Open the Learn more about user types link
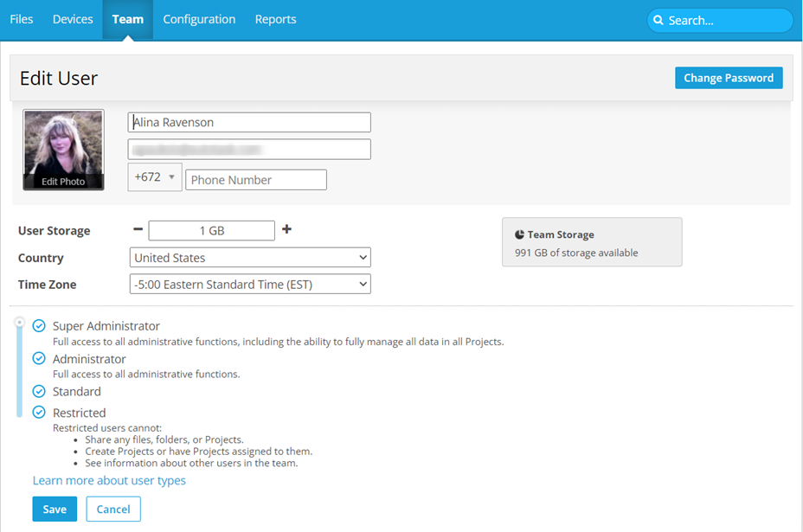The image size is (803, 532). point(109,481)
